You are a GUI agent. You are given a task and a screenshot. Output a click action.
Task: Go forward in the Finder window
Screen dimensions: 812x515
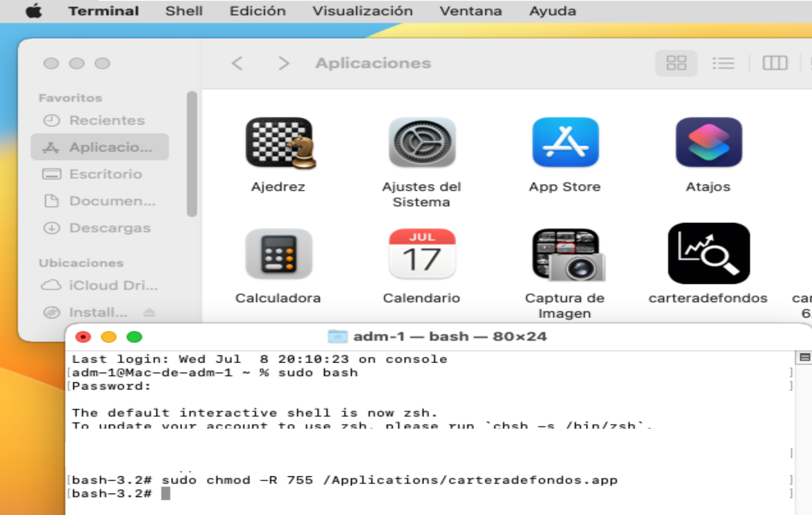point(283,63)
